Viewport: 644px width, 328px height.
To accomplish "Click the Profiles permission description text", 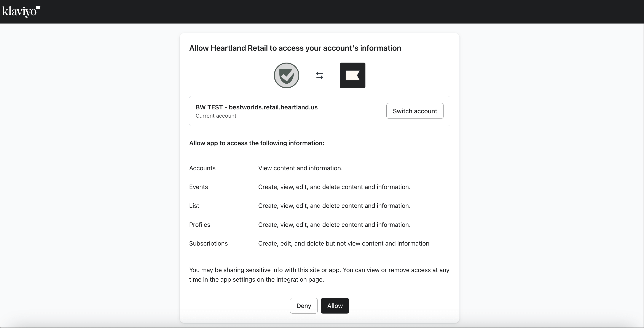I will (334, 225).
